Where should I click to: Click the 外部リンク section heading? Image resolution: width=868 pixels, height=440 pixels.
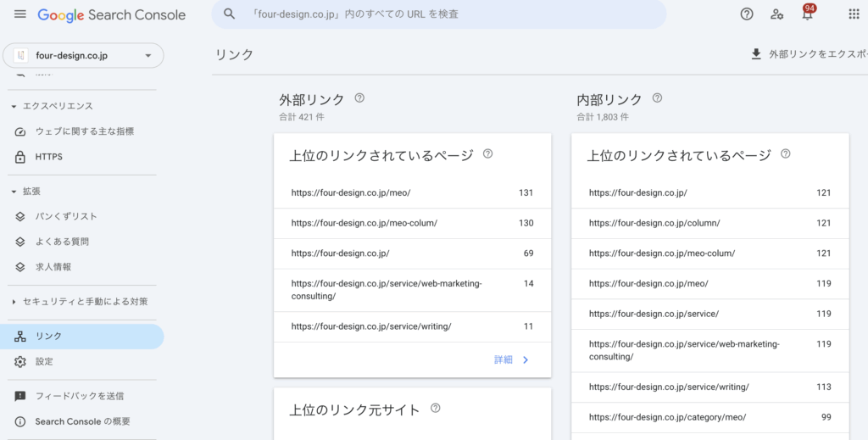tap(312, 100)
